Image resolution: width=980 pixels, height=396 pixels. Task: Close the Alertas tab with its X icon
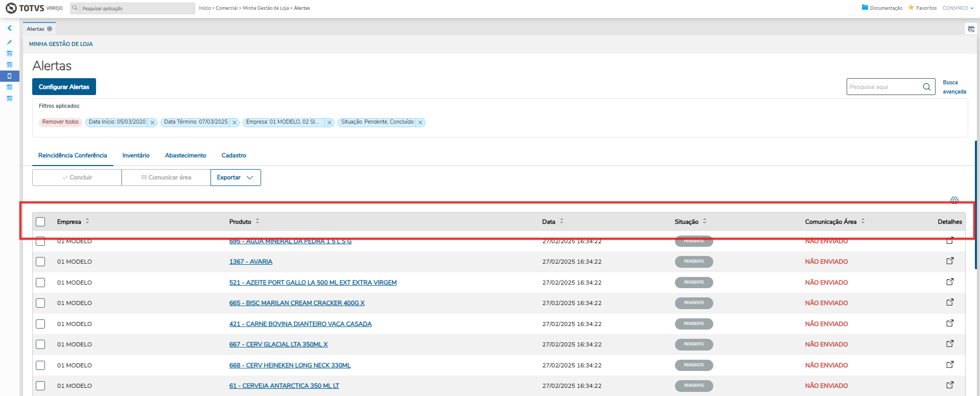50,29
